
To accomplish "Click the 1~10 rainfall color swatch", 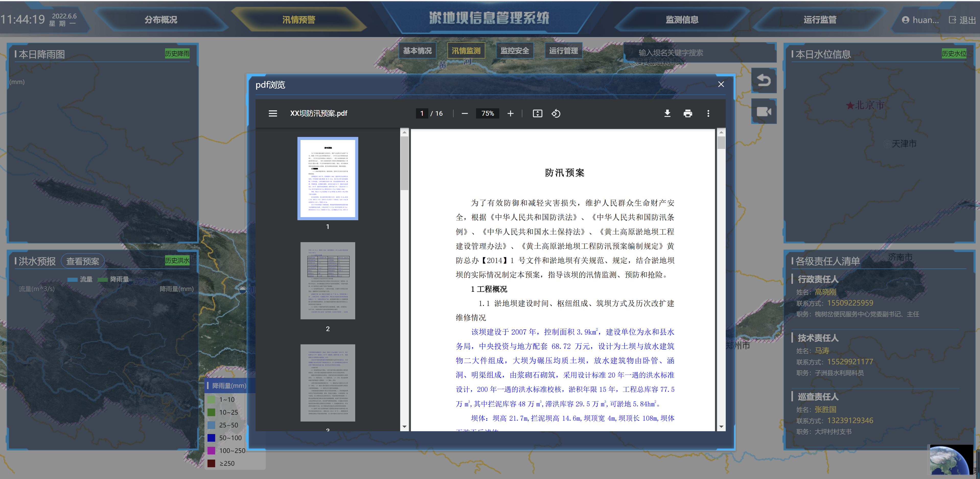I will (211, 400).
